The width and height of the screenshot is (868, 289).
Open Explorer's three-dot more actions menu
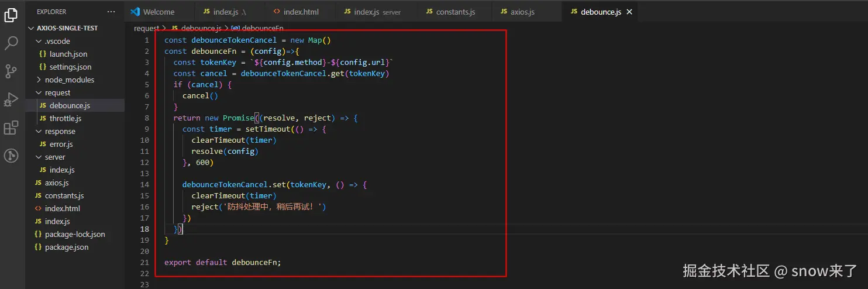click(111, 12)
